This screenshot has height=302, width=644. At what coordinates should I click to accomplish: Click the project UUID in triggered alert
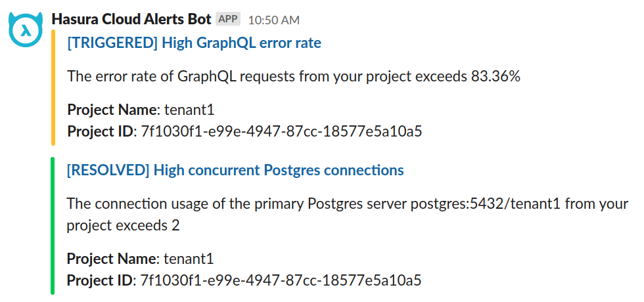click(x=281, y=131)
